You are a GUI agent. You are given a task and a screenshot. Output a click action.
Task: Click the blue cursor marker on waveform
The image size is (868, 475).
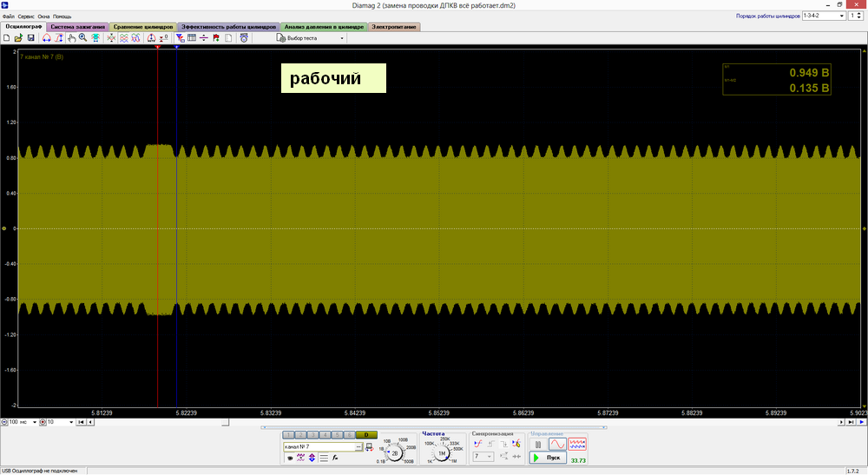coord(176,48)
